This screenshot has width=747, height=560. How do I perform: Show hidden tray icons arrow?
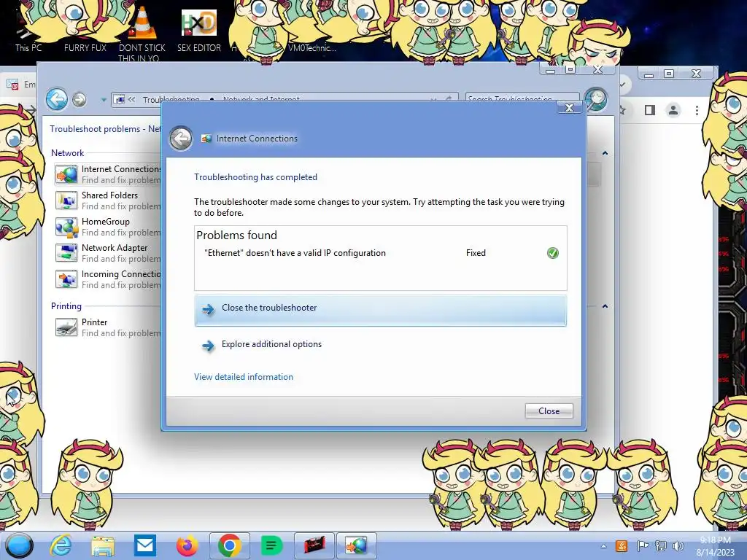click(x=603, y=546)
